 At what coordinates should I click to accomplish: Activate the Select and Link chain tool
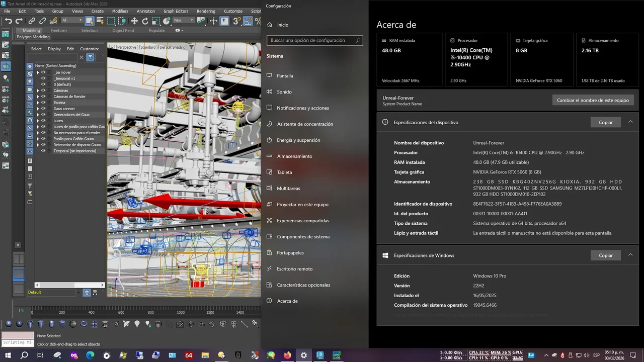click(32, 21)
